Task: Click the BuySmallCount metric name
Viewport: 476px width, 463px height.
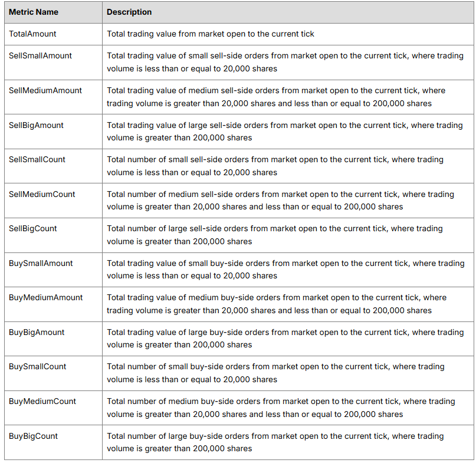Action: (37, 366)
